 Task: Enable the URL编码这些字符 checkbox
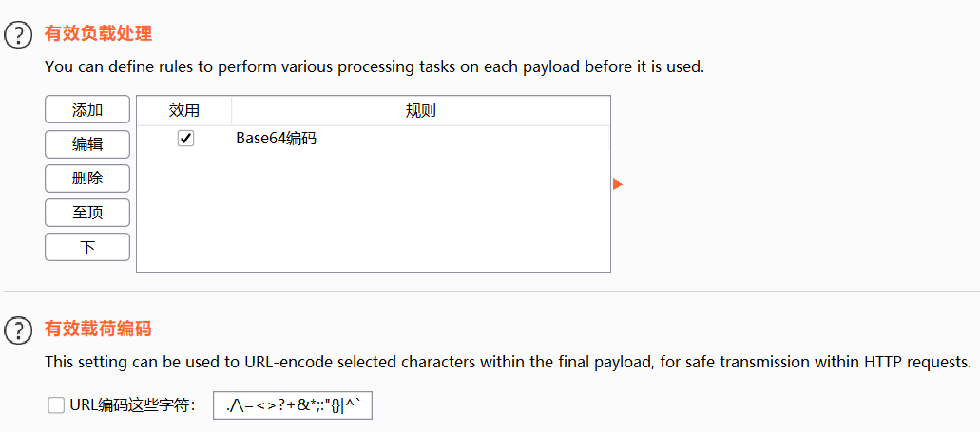coord(56,406)
